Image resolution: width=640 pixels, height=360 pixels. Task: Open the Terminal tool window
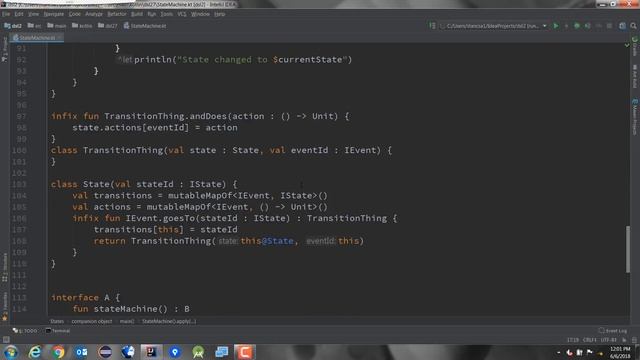pyautogui.click(x=58, y=331)
